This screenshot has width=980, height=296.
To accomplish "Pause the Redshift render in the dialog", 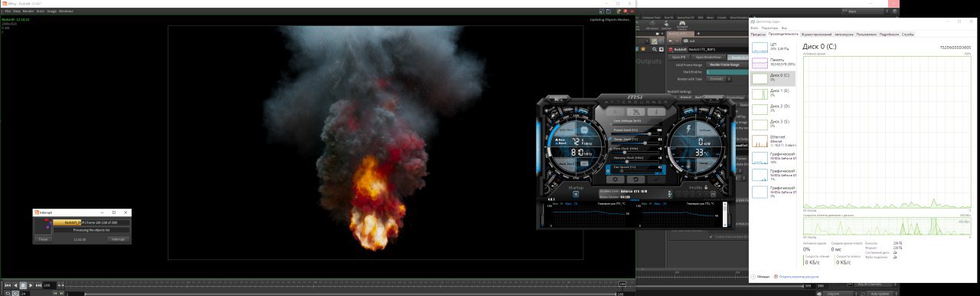I will (x=44, y=238).
